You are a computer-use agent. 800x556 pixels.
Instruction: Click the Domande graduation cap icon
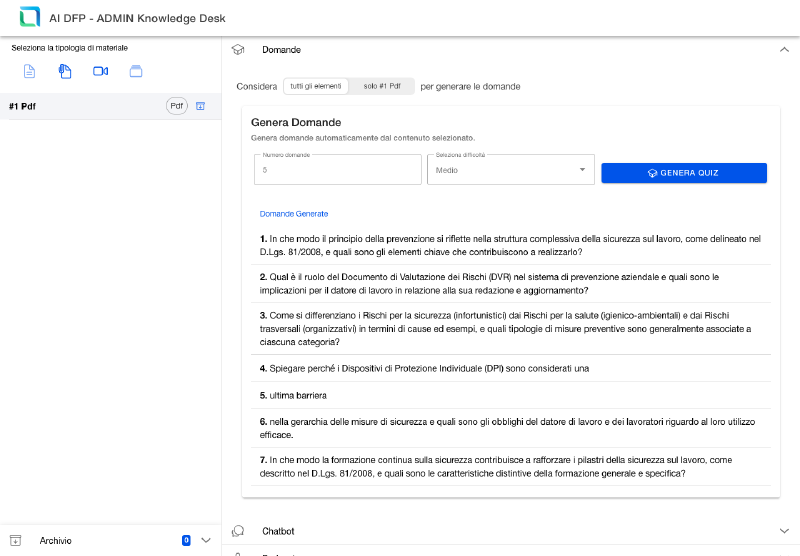238,49
